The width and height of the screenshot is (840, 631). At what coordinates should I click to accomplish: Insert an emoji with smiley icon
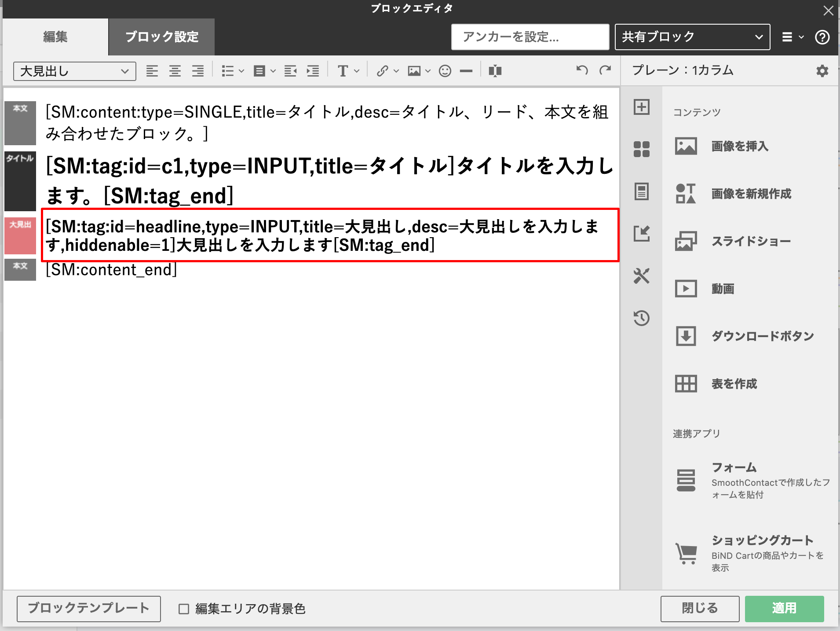(445, 71)
